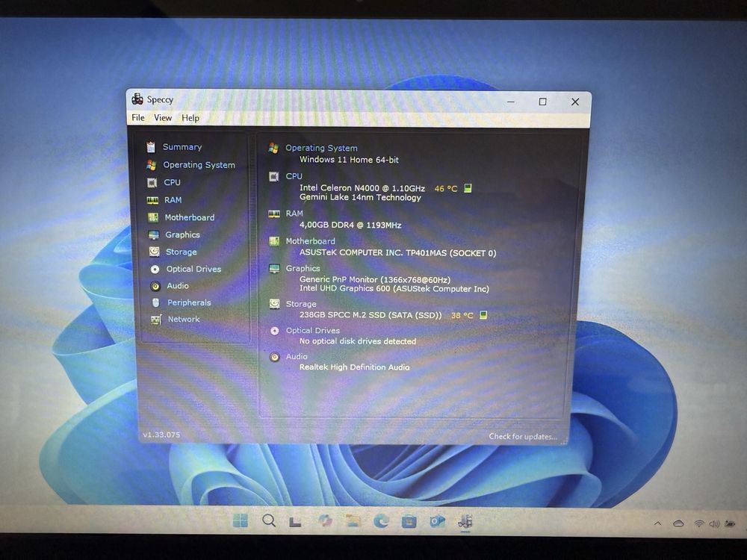Open Copilot from the taskbar
Image resolution: width=747 pixels, height=560 pixels.
click(325, 521)
